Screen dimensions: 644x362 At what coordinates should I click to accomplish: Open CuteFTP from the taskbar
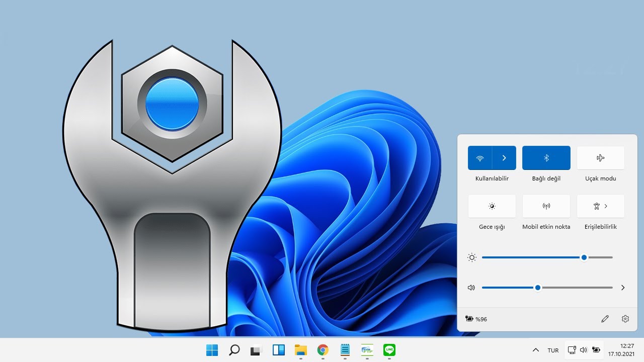tap(367, 350)
